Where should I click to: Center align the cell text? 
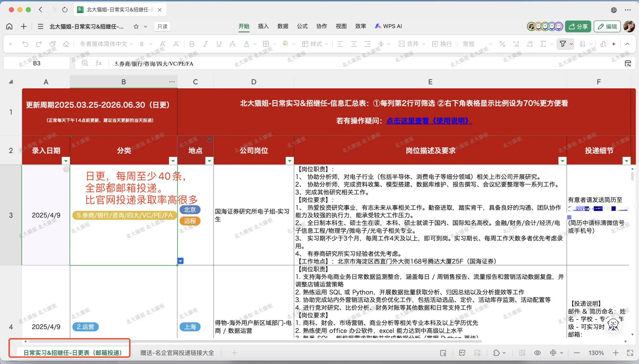click(x=354, y=44)
